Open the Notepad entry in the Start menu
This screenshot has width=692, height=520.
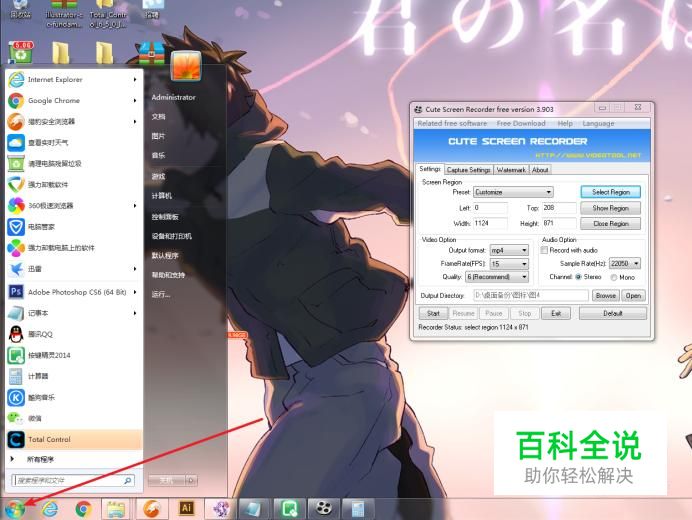[73, 313]
